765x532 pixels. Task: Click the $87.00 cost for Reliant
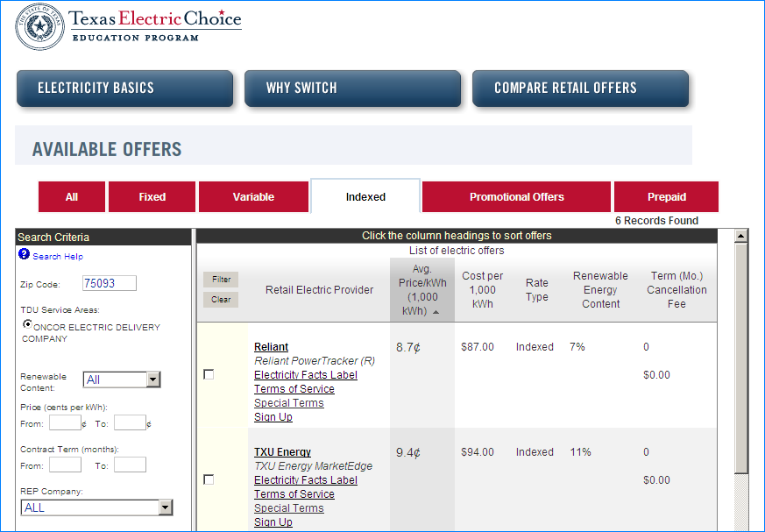pos(478,347)
